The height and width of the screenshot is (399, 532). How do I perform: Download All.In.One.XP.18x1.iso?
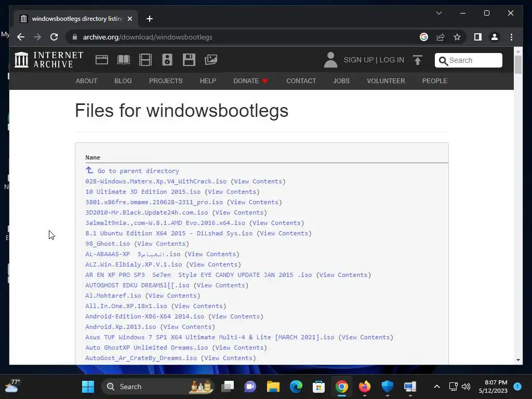(126, 306)
